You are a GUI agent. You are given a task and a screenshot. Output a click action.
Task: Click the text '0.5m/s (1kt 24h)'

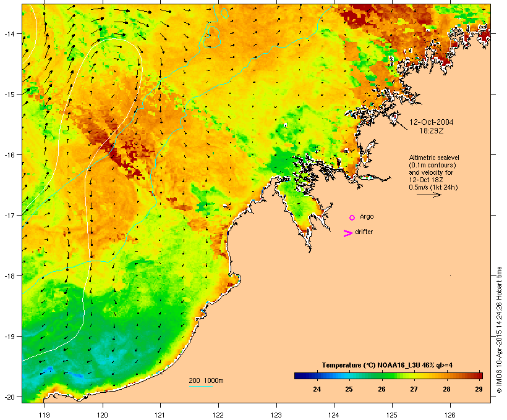click(x=433, y=187)
